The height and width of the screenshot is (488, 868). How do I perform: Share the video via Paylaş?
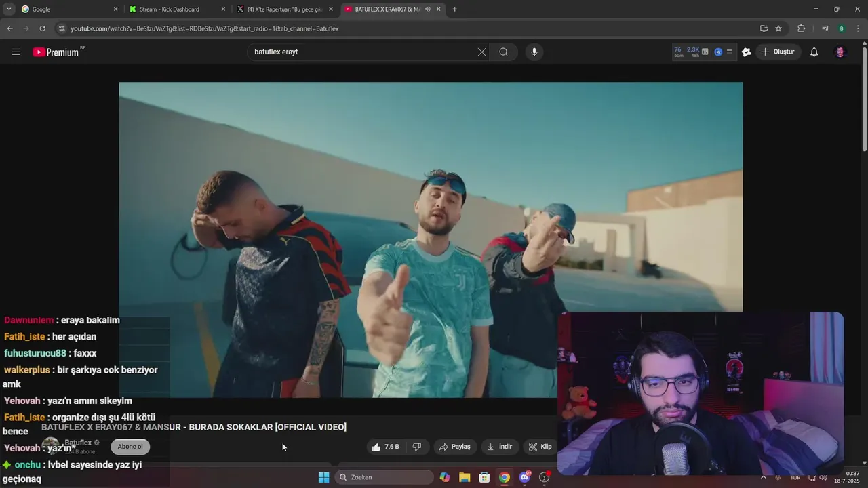pyautogui.click(x=455, y=447)
